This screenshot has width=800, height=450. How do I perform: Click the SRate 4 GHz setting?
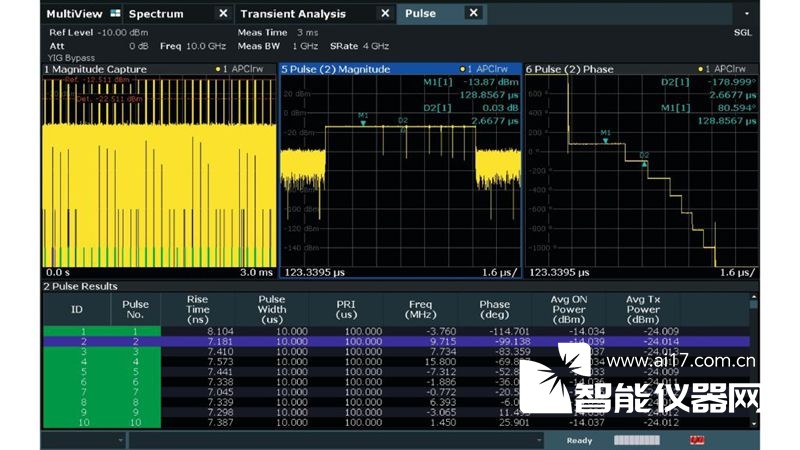[x=359, y=46]
